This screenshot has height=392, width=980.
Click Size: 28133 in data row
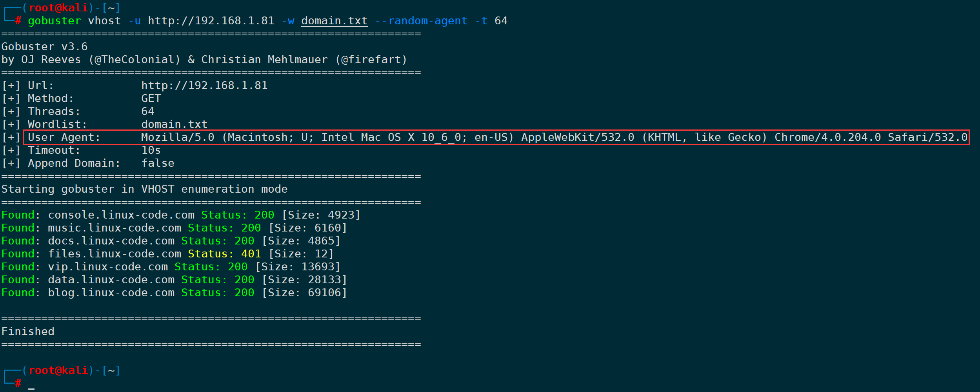click(304, 280)
